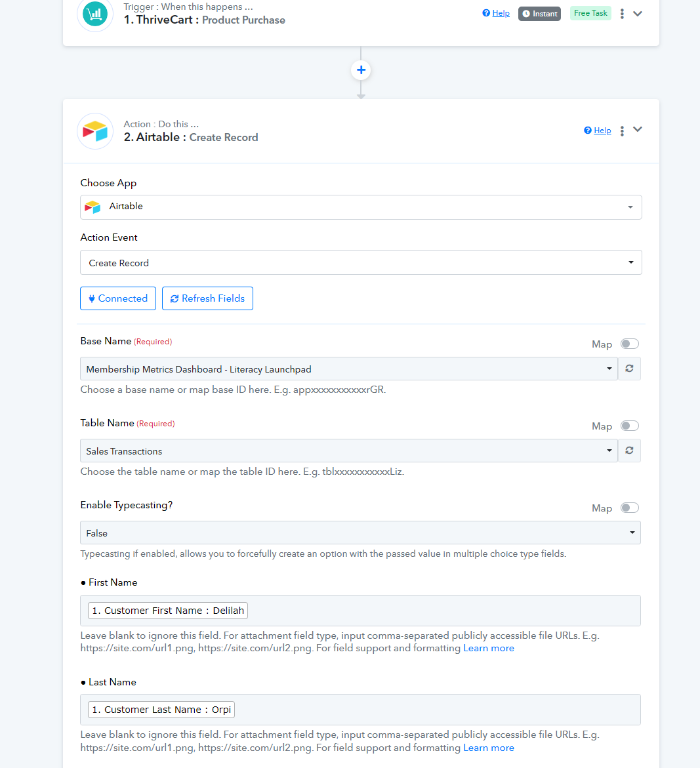Click the 'Enable Typecasting?' label
Viewport: 700px width, 768px height.
127,505
